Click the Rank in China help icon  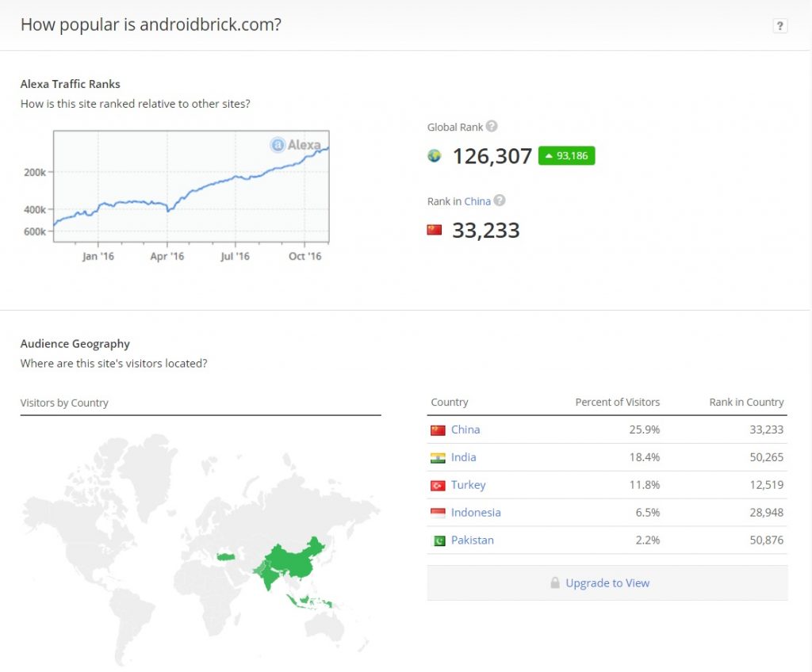click(x=500, y=201)
